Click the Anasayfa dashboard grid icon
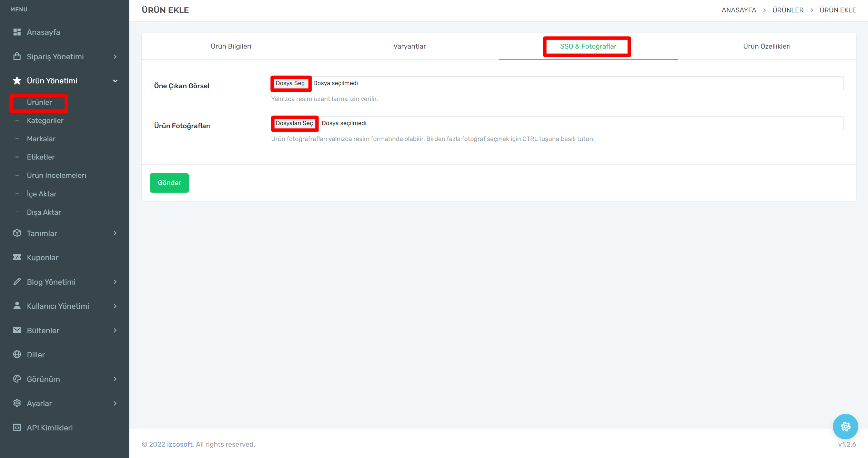The image size is (868, 458). 17,32
